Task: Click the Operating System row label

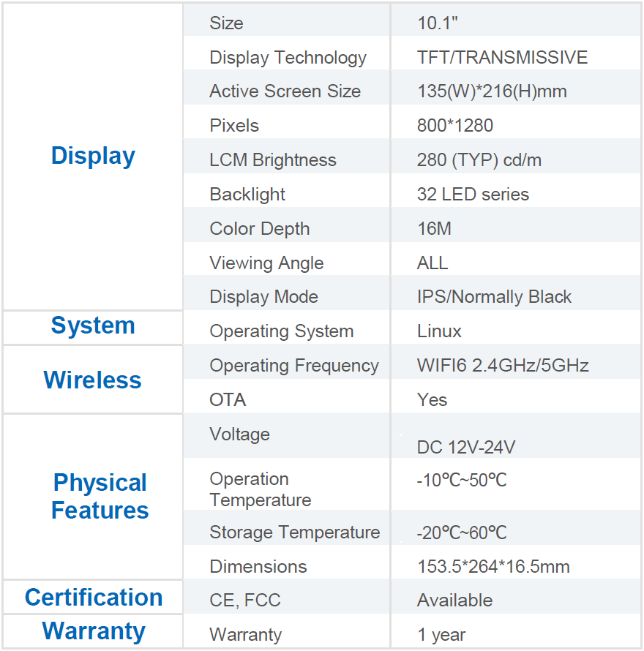Action: click(x=281, y=331)
